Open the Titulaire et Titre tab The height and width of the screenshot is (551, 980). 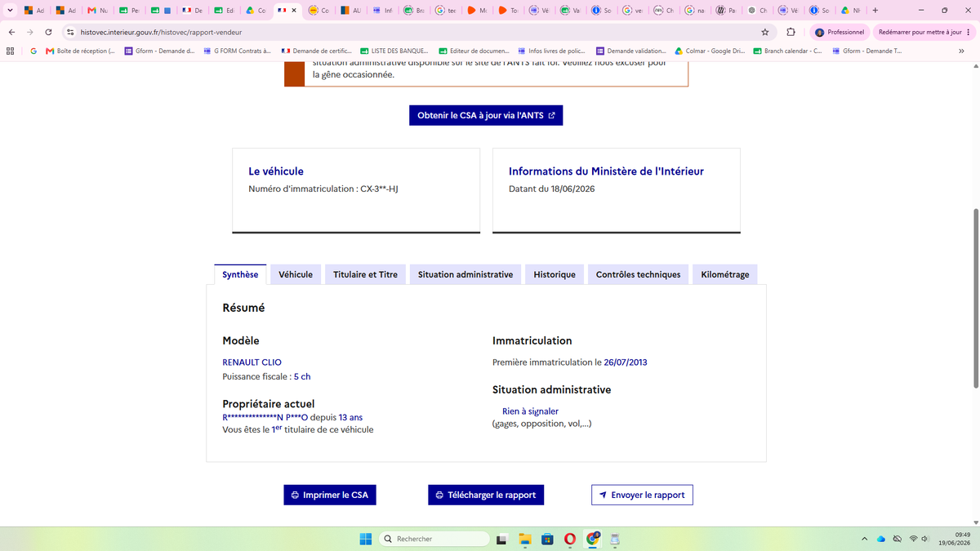click(x=365, y=274)
